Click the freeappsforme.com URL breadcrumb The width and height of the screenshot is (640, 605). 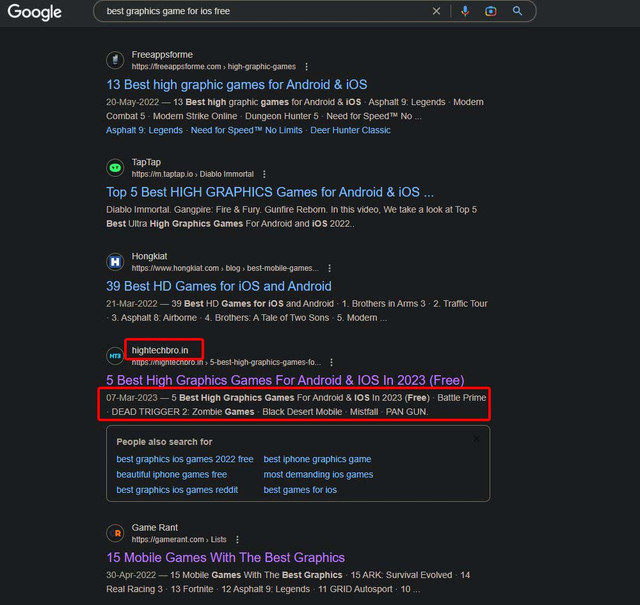tap(213, 67)
